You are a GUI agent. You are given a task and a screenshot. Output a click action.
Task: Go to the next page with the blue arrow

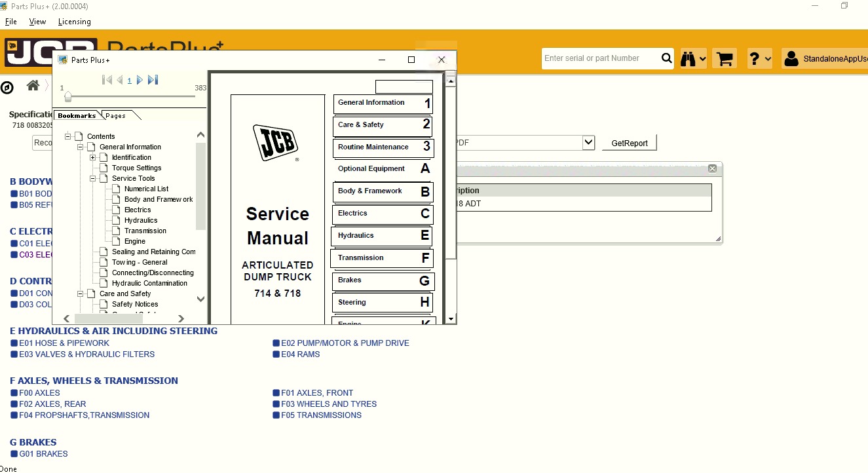[x=140, y=80]
